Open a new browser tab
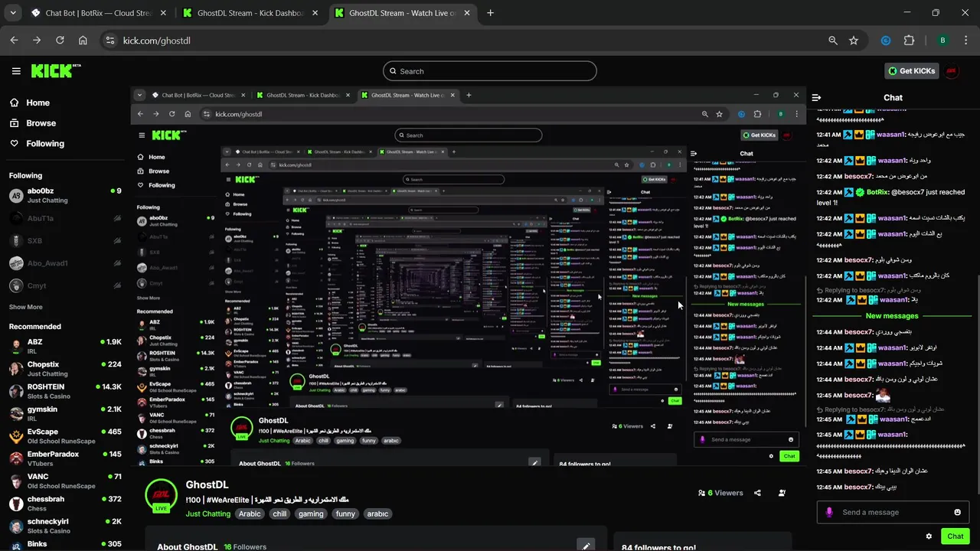Image resolution: width=980 pixels, height=551 pixels. [x=490, y=13]
